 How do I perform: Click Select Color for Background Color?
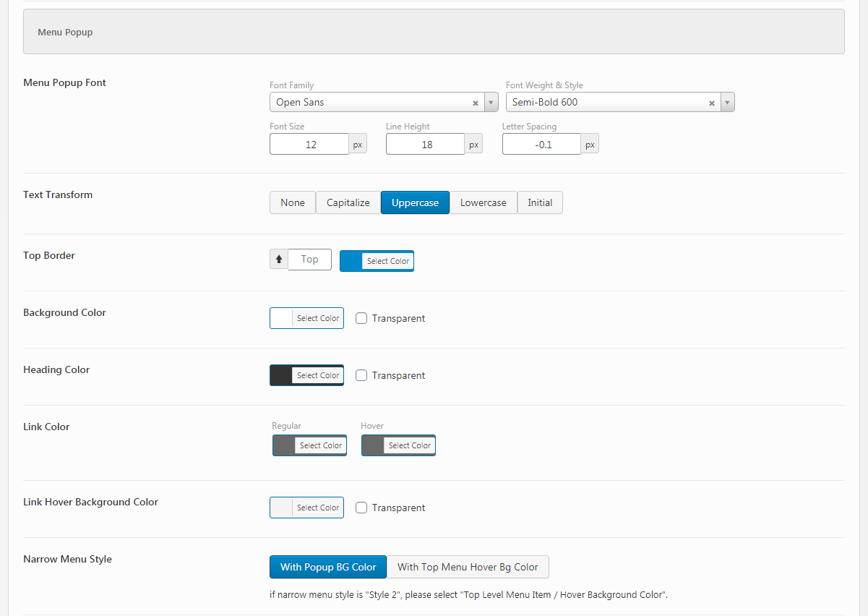click(318, 318)
